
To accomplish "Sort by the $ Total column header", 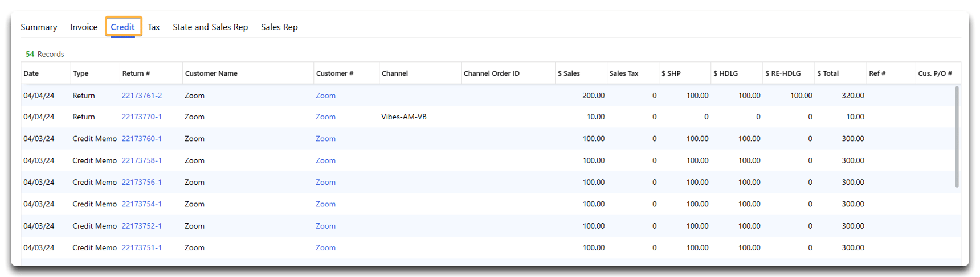I will (828, 73).
